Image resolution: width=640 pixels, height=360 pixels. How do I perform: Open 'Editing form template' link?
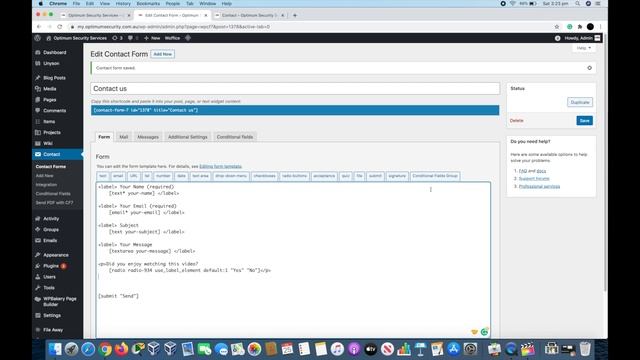(x=220, y=167)
